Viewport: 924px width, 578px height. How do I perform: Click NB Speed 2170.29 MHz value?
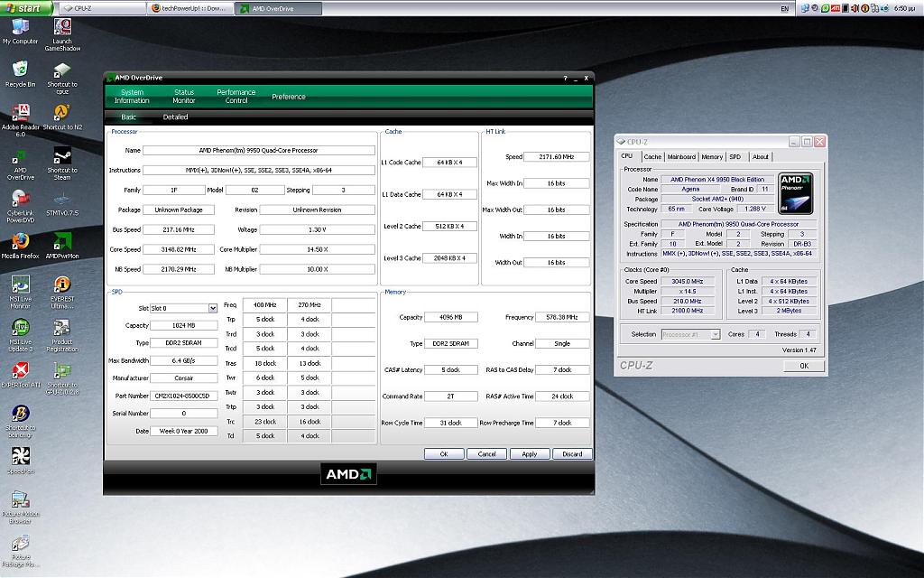pos(179,269)
